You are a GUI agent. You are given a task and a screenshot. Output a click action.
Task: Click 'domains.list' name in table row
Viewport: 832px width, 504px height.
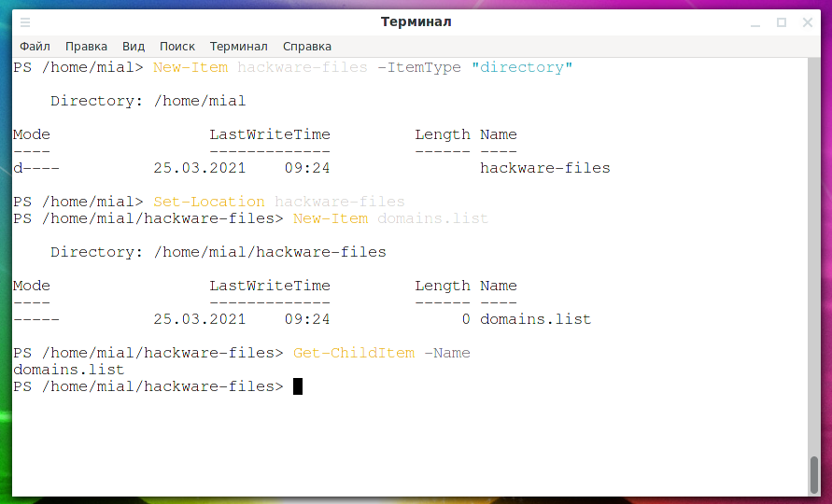click(535, 319)
